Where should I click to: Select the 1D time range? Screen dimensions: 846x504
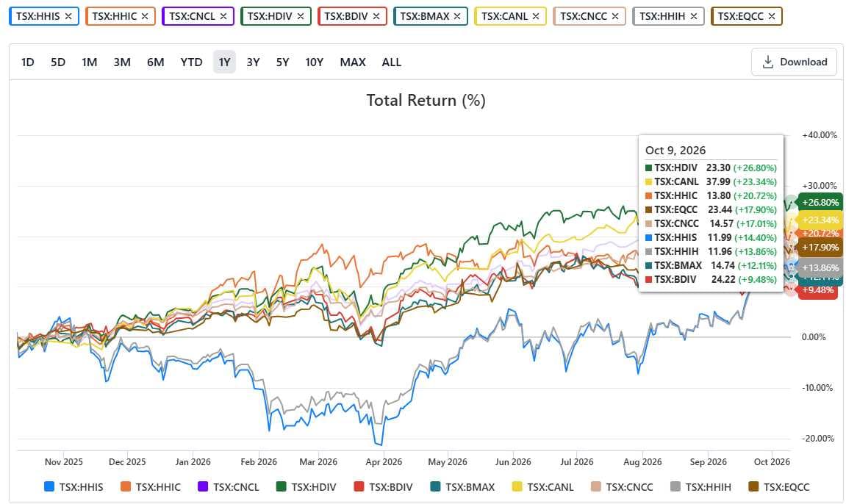click(x=27, y=62)
